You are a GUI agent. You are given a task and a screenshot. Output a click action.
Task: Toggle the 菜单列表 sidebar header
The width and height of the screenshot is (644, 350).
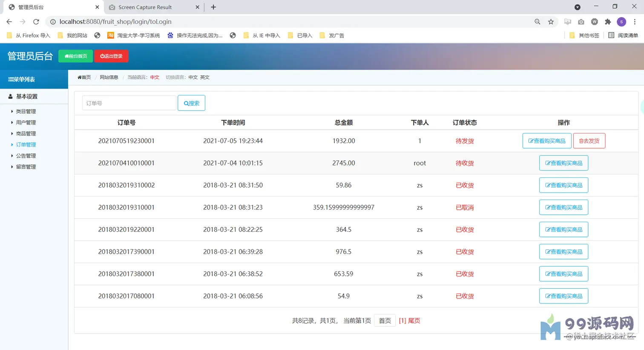tap(34, 79)
